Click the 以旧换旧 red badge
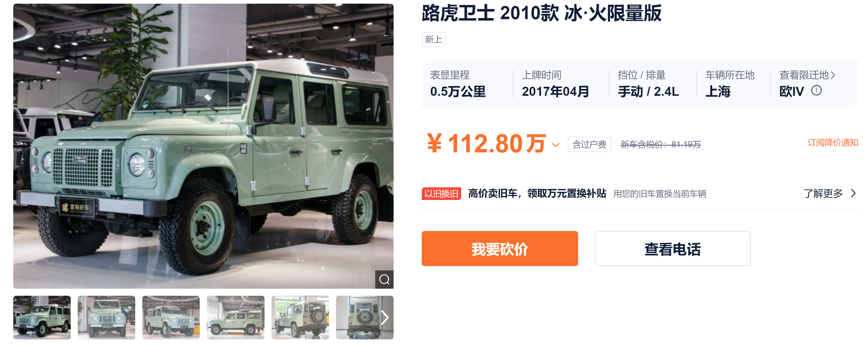The height and width of the screenshot is (347, 868). [x=441, y=194]
